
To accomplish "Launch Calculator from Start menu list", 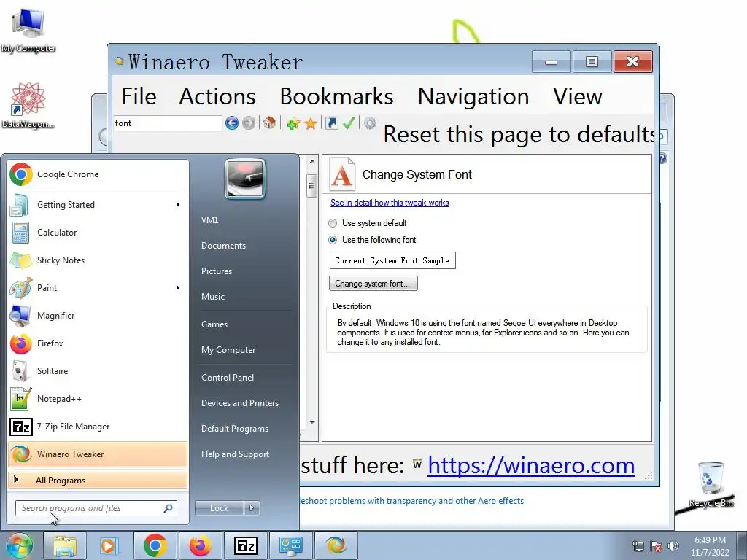I will 98,233.
